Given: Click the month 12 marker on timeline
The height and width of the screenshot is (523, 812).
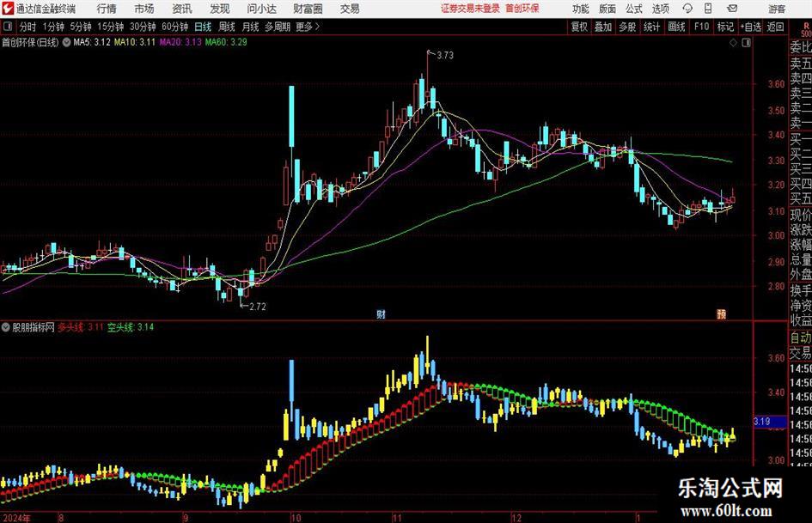Looking at the screenshot, I should coord(516,518).
